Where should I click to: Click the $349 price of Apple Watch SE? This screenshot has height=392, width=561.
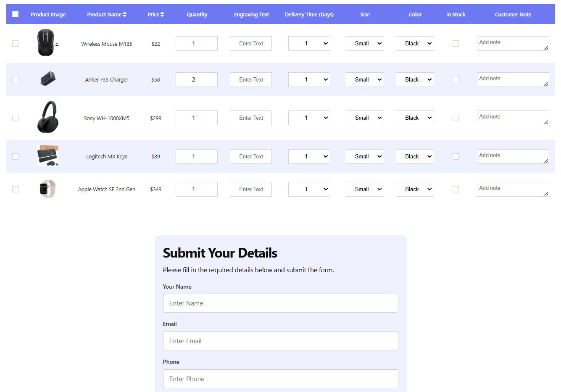[155, 189]
